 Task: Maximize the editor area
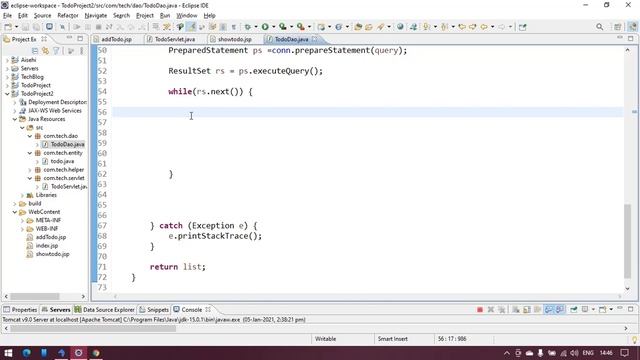click(x=631, y=38)
